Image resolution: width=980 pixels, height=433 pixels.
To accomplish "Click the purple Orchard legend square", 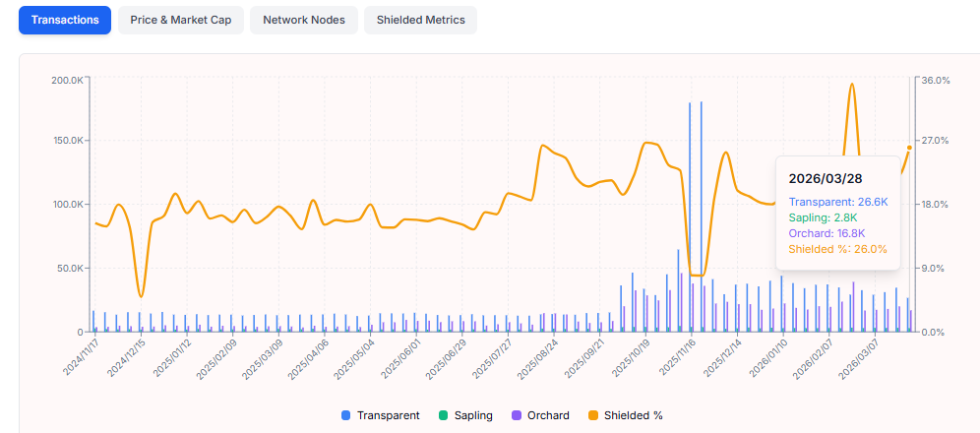I will pyautogui.click(x=516, y=415).
